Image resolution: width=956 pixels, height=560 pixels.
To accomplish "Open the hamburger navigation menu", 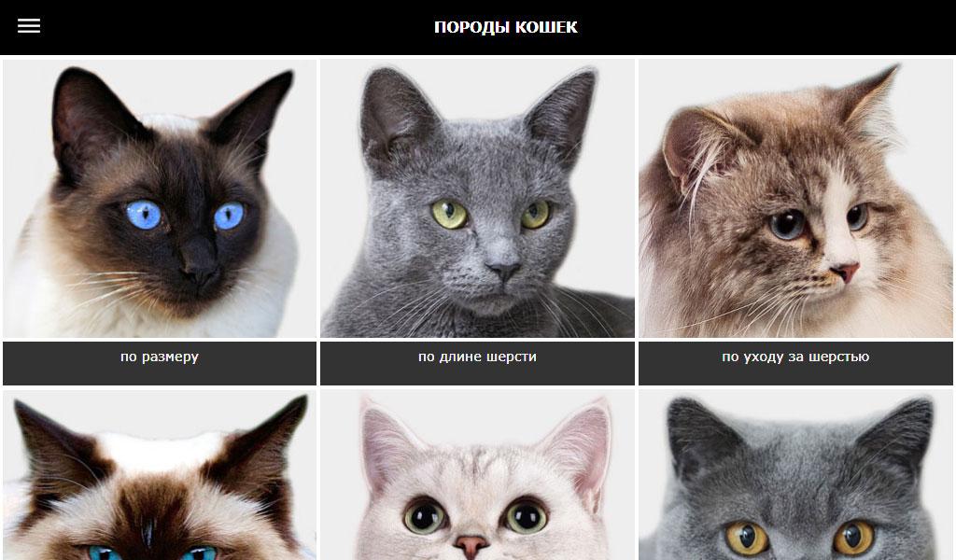I will [29, 26].
